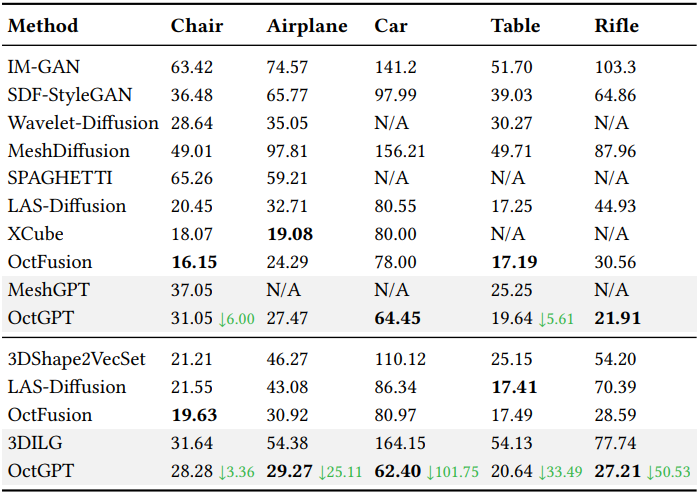
Task: Click the SPAGHETTI row label
Action: click(x=60, y=179)
